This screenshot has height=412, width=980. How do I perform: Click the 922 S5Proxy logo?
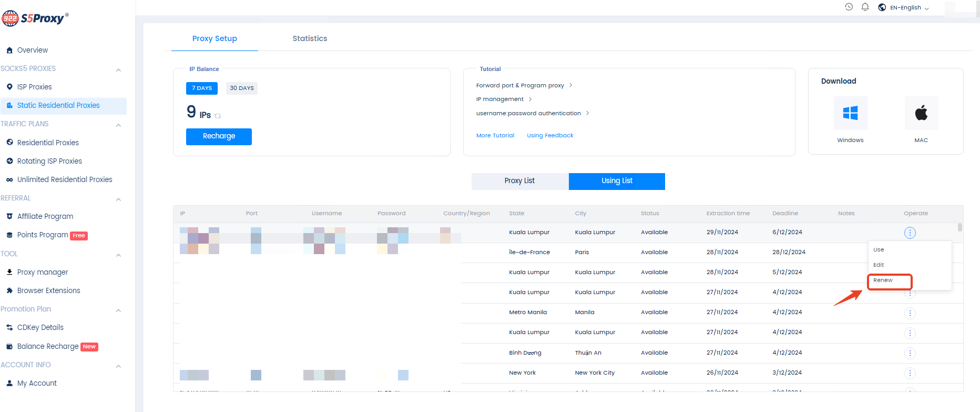tap(35, 18)
